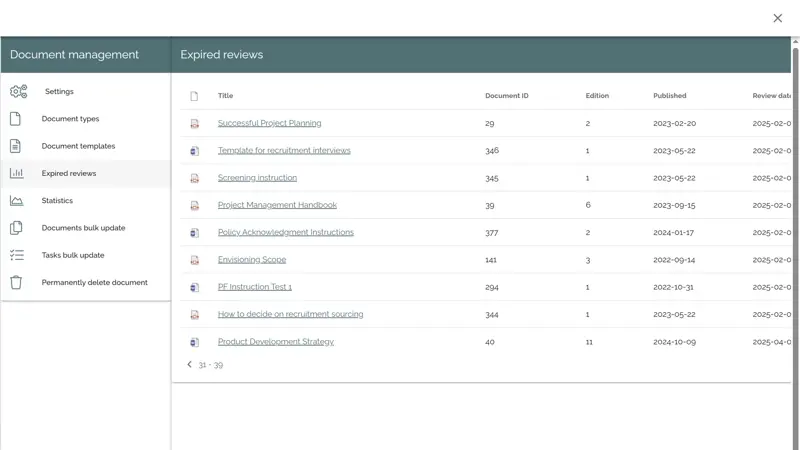Click the Document templates icon
Viewport: 800px width, 450px height.
pos(15,146)
